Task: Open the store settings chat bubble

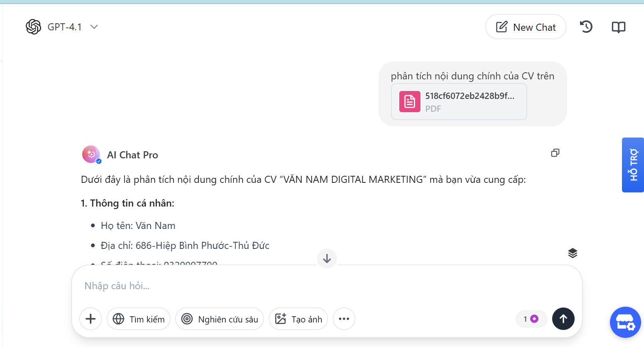Action: click(x=625, y=322)
